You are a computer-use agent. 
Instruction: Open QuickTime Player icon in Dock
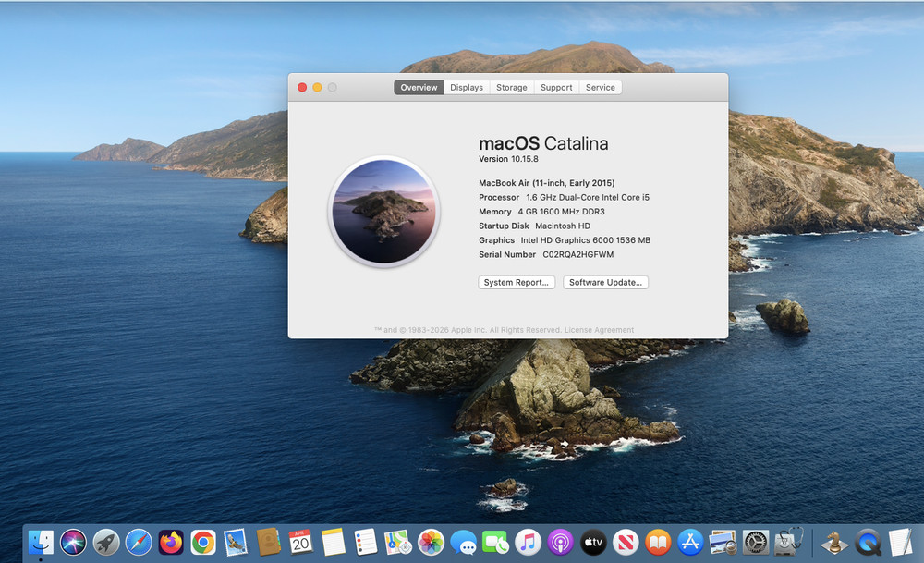pyautogui.click(x=868, y=543)
